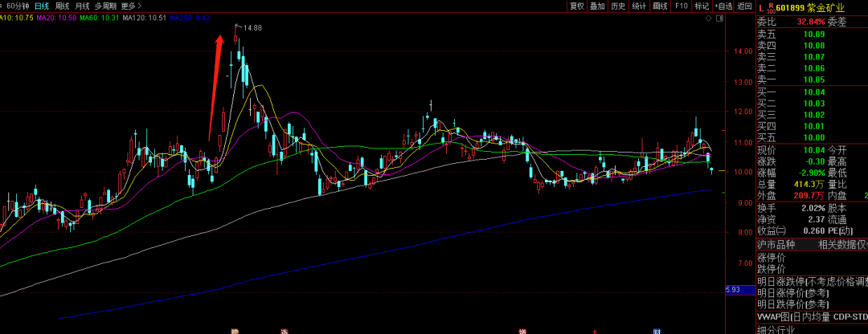Image resolution: width=868 pixels, height=334 pixels.
Task: Add stock via +自选 button
Action: [723, 6]
